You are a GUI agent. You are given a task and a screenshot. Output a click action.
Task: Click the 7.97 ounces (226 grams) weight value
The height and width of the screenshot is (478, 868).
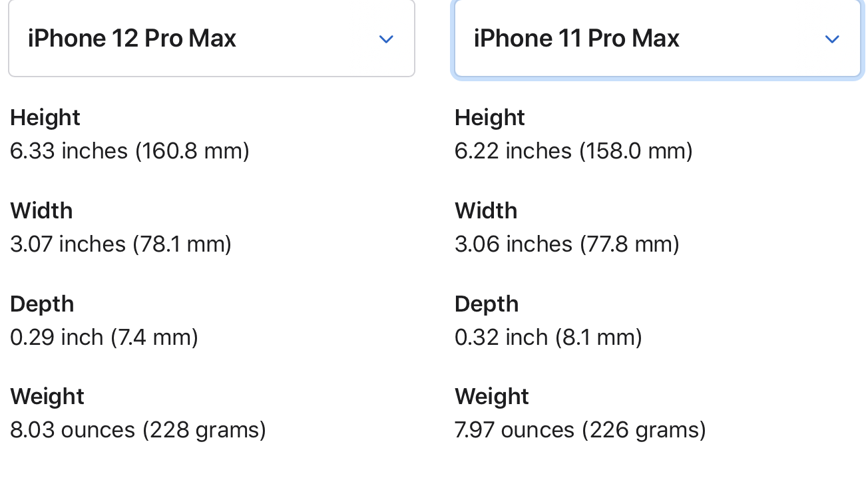pos(580,430)
